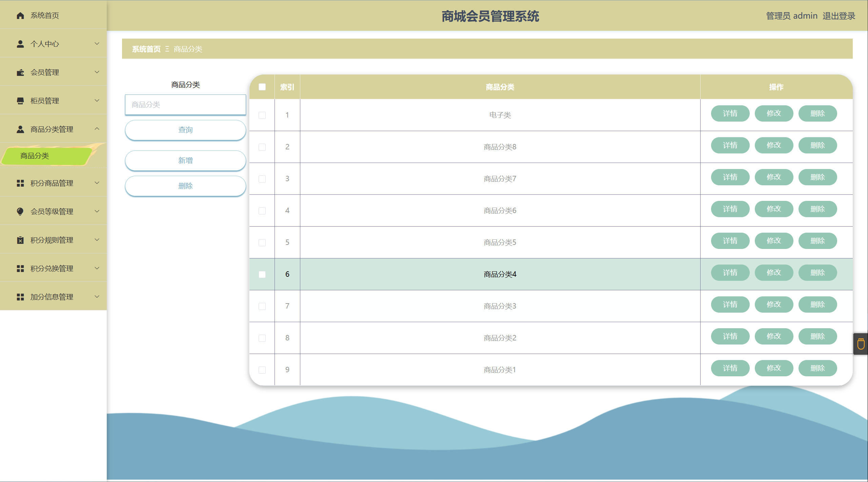
Task: Click the grid icon next to 积分商品管理
Action: 20,183
